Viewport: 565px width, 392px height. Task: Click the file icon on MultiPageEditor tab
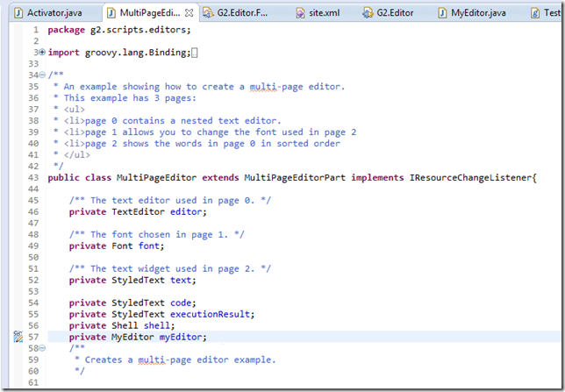pyautogui.click(x=109, y=12)
